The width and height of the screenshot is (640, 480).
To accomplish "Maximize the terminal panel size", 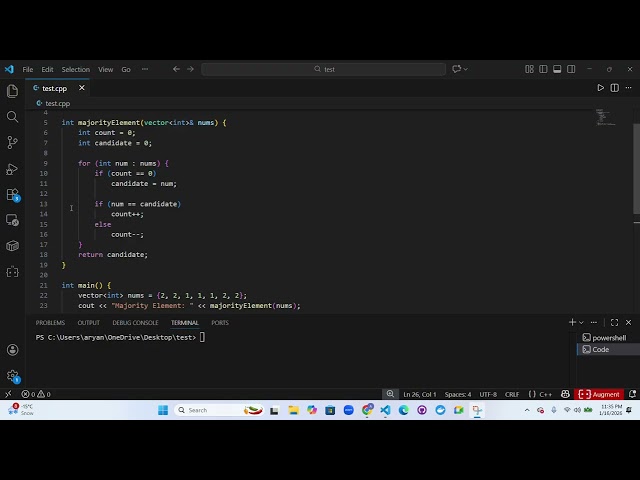I will tap(614, 322).
